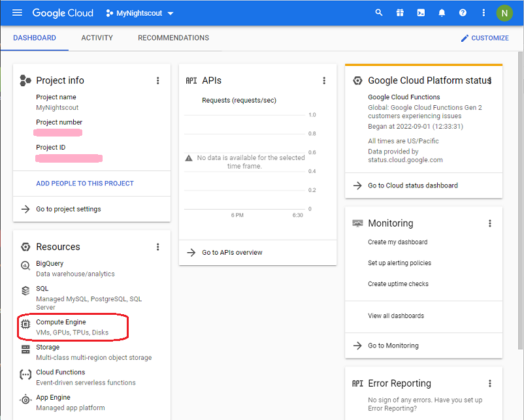Click the Google Cloud logo

[63, 13]
